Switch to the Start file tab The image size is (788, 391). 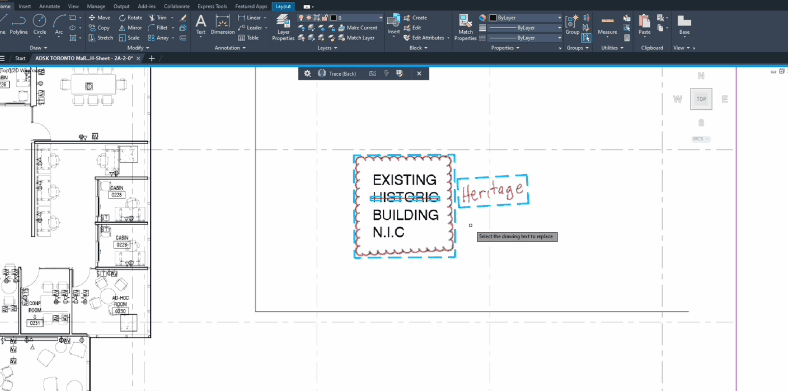pos(20,58)
